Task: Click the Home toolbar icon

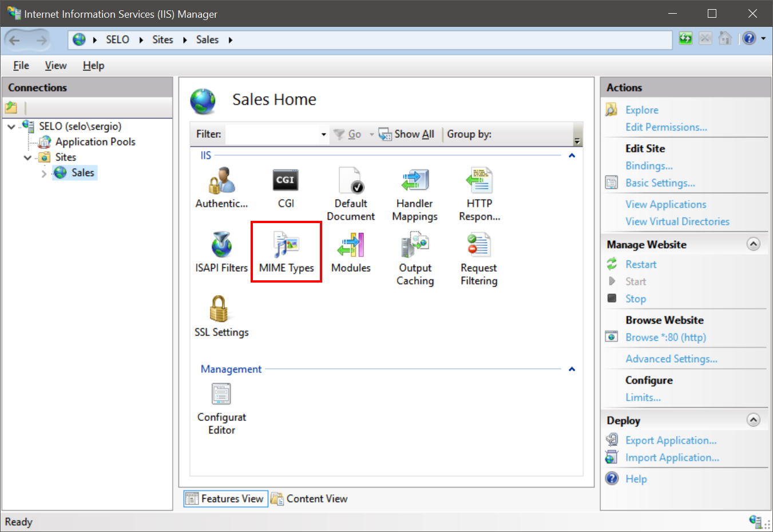Action: [725, 38]
